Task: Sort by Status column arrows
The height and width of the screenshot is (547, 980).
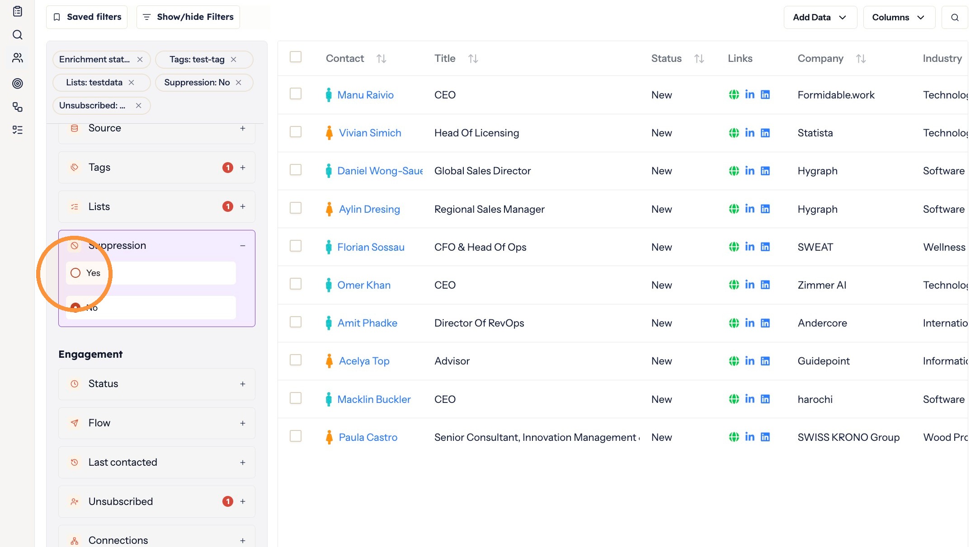Action: click(699, 59)
